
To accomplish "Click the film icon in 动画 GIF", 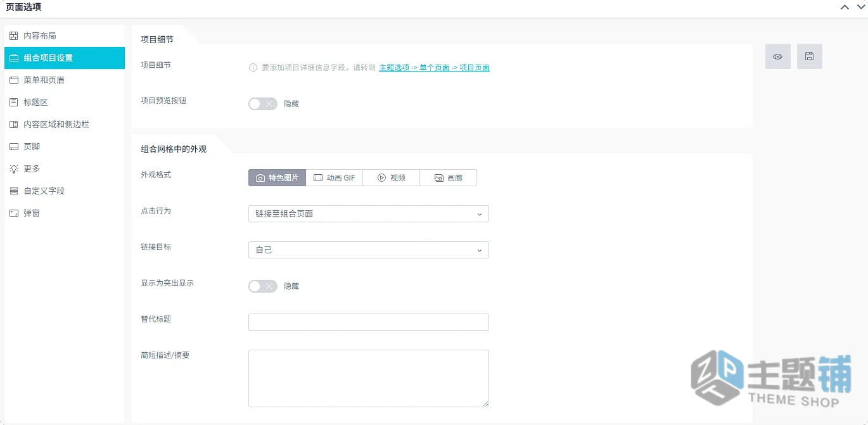I will click(x=318, y=178).
